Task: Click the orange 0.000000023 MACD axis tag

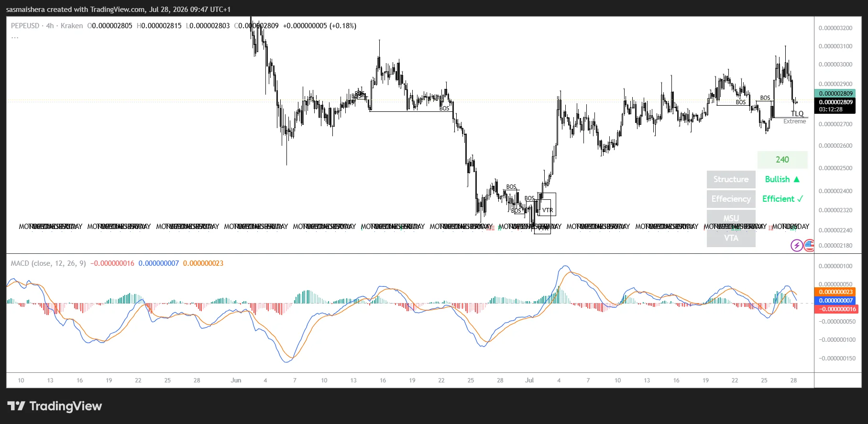Action: pos(835,292)
